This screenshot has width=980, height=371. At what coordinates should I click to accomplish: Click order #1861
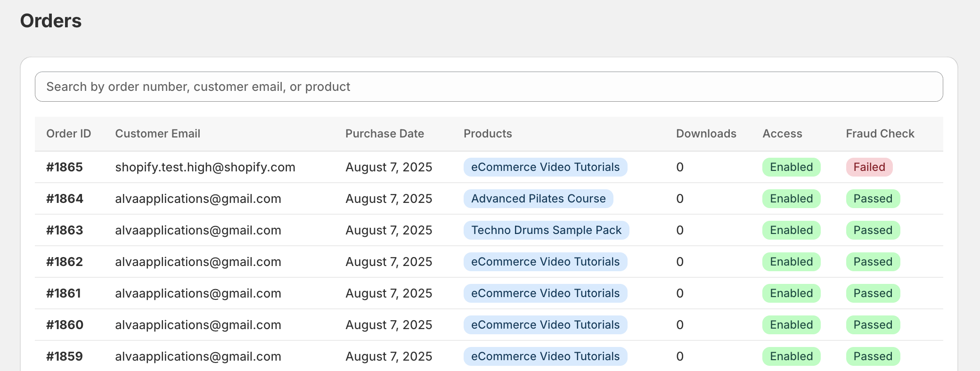[64, 293]
